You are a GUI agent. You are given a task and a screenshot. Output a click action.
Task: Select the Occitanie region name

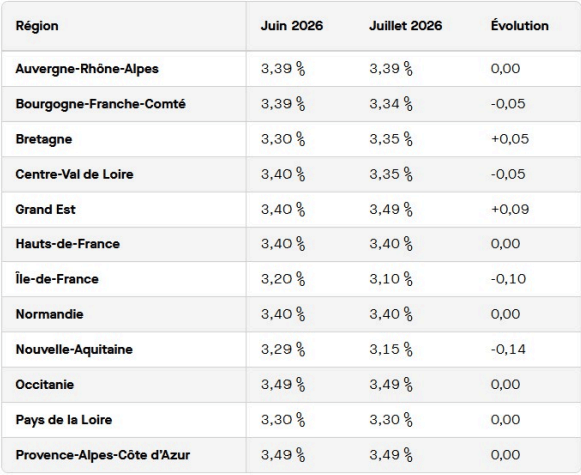click(x=44, y=385)
